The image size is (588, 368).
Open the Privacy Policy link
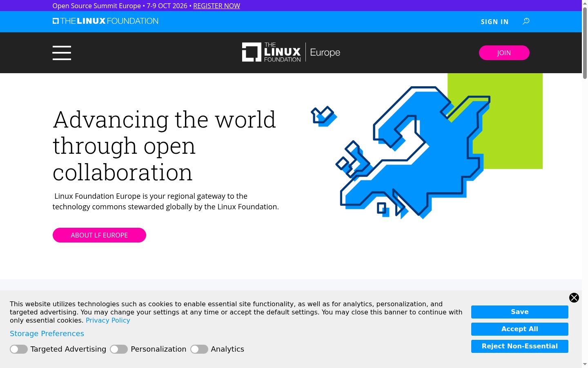(108, 321)
